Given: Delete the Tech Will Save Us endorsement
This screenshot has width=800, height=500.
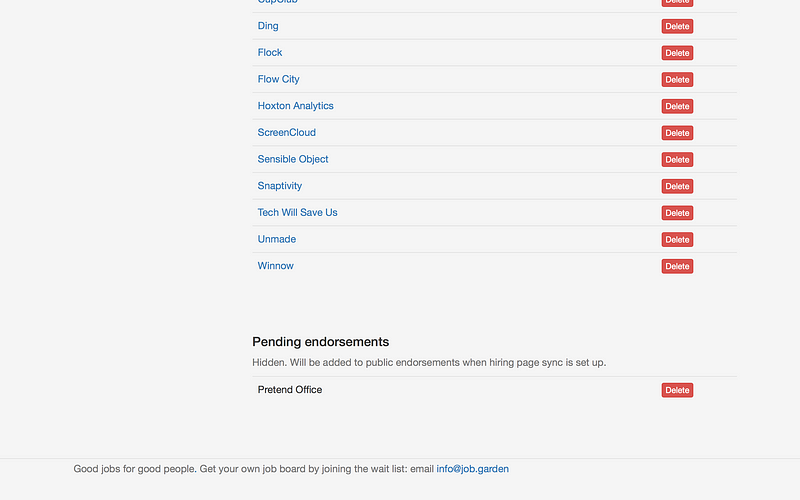Looking at the screenshot, I should 677,213.
